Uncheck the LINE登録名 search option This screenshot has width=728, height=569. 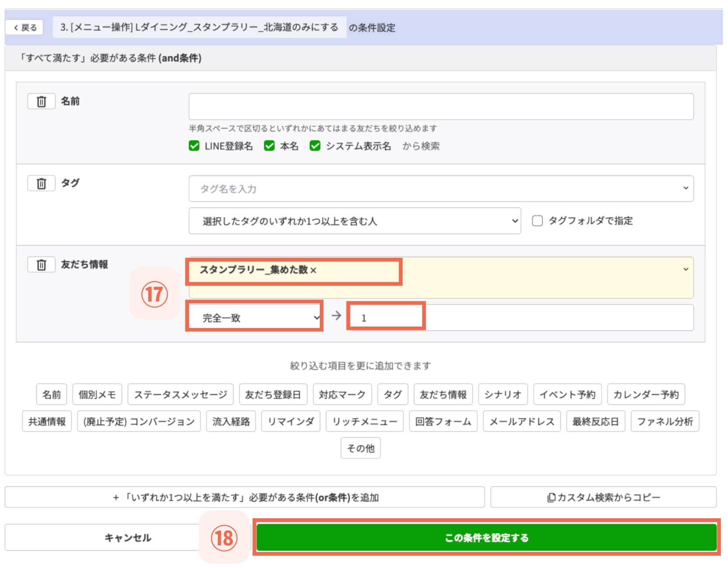(x=194, y=146)
